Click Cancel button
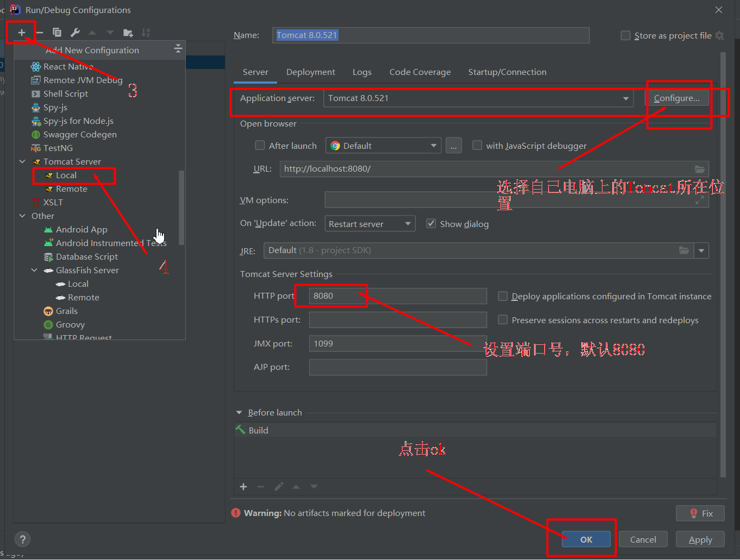 (x=643, y=539)
